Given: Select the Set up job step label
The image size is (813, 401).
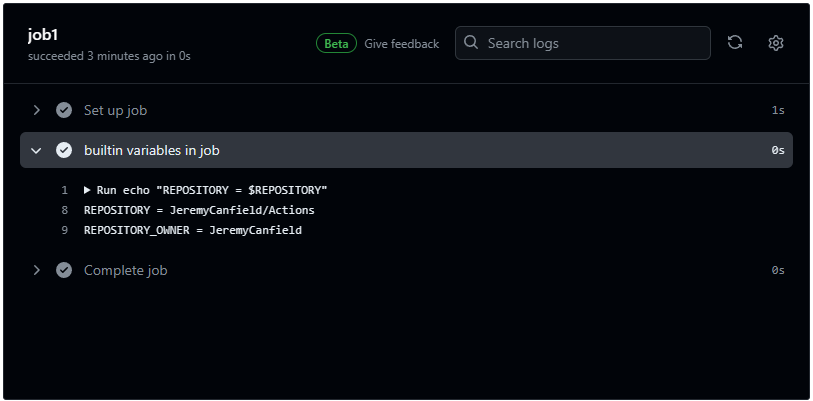Looking at the screenshot, I should pyautogui.click(x=116, y=110).
